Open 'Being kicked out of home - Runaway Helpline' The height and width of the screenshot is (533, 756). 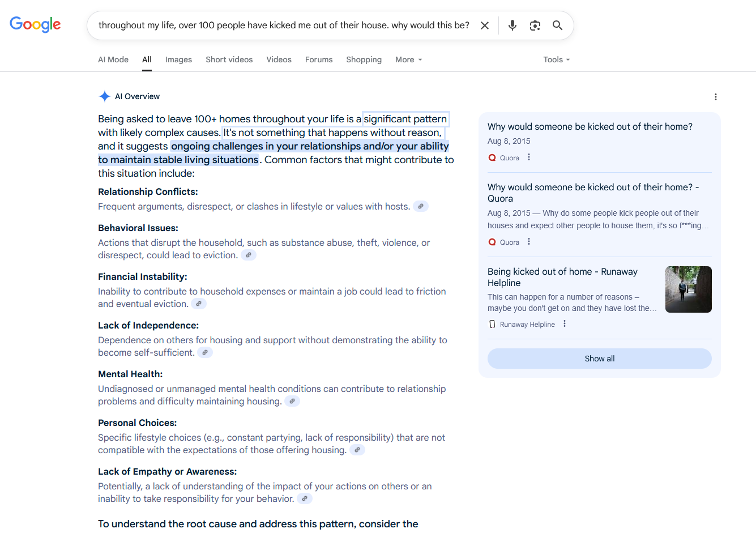click(x=562, y=277)
